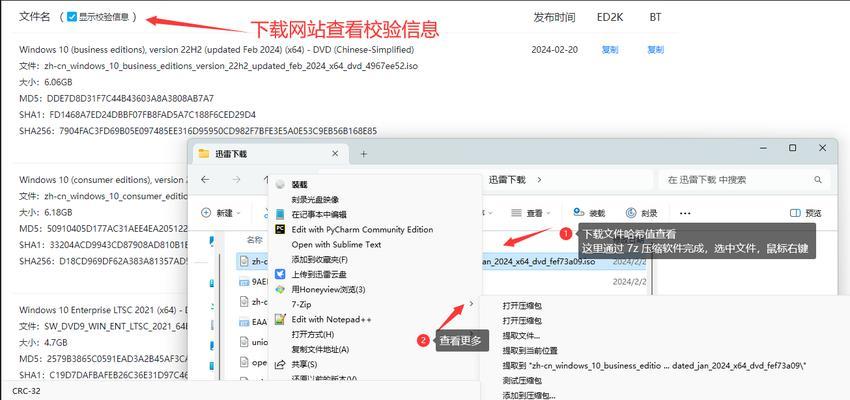Toggle the 显示校验信息 checkbox

72,17
